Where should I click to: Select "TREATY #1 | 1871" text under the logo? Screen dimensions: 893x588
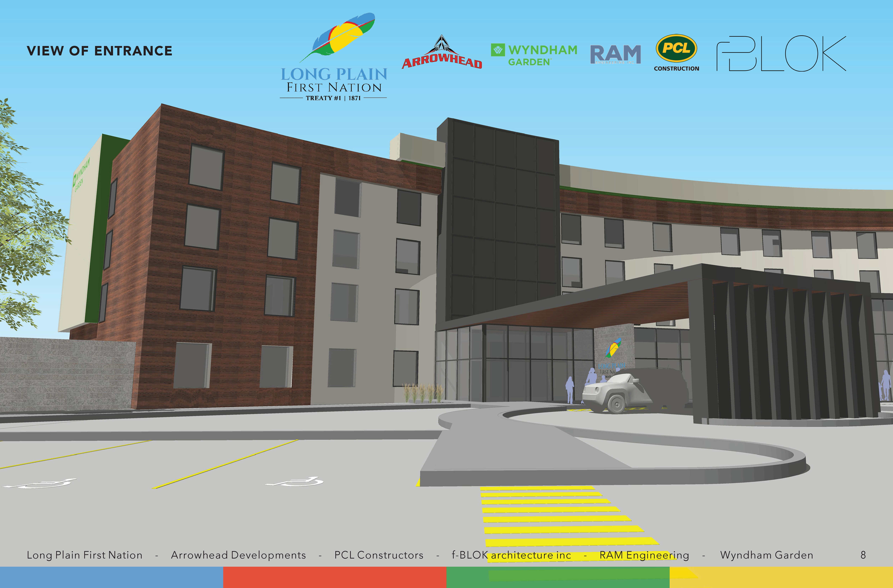click(333, 98)
